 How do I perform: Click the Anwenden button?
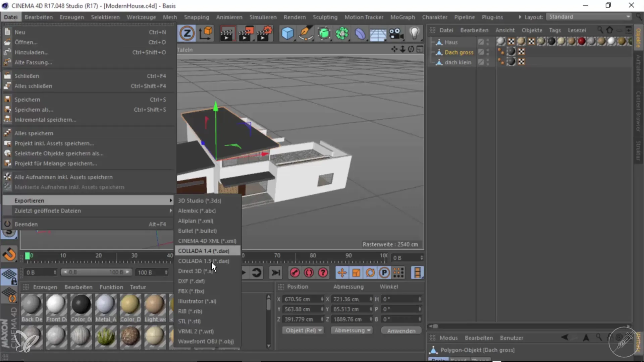(x=401, y=331)
